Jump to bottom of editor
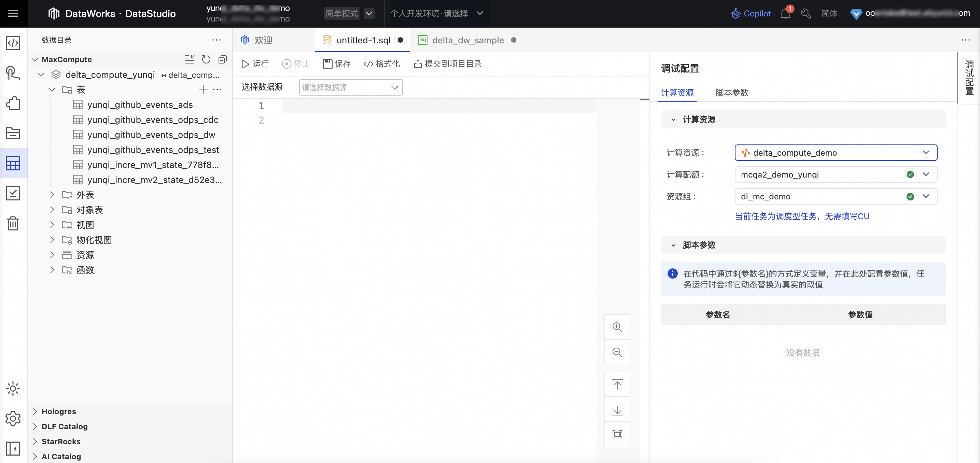 point(617,410)
